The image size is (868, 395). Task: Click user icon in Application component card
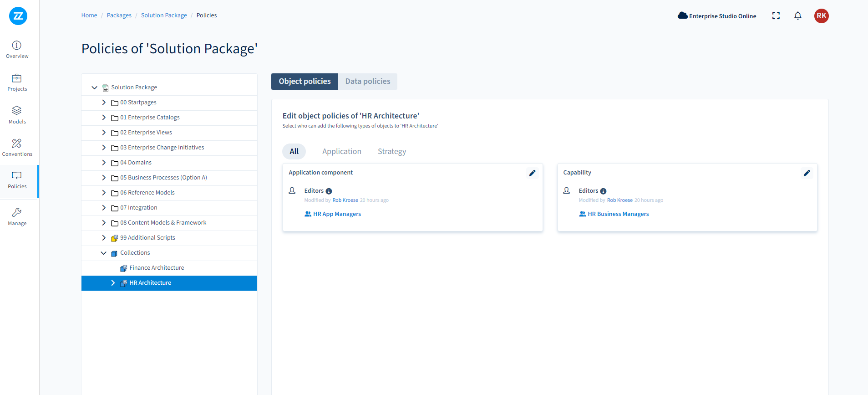click(x=292, y=190)
